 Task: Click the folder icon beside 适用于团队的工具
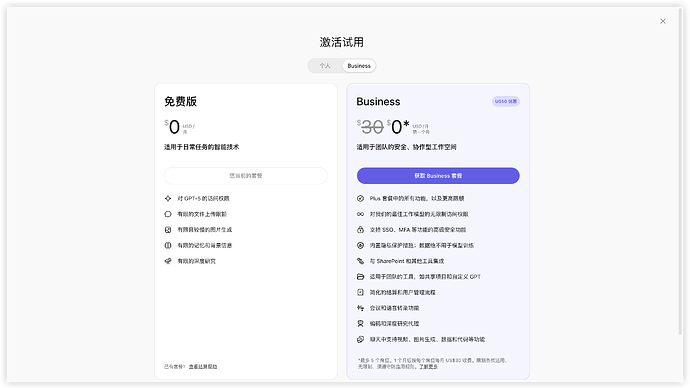360,277
